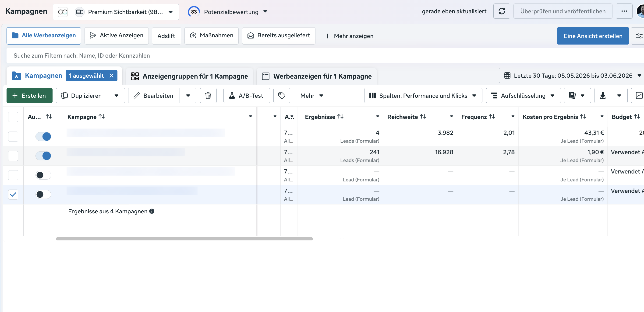Click the view settings sliders icon
The height and width of the screenshot is (312, 644).
coord(639,36)
